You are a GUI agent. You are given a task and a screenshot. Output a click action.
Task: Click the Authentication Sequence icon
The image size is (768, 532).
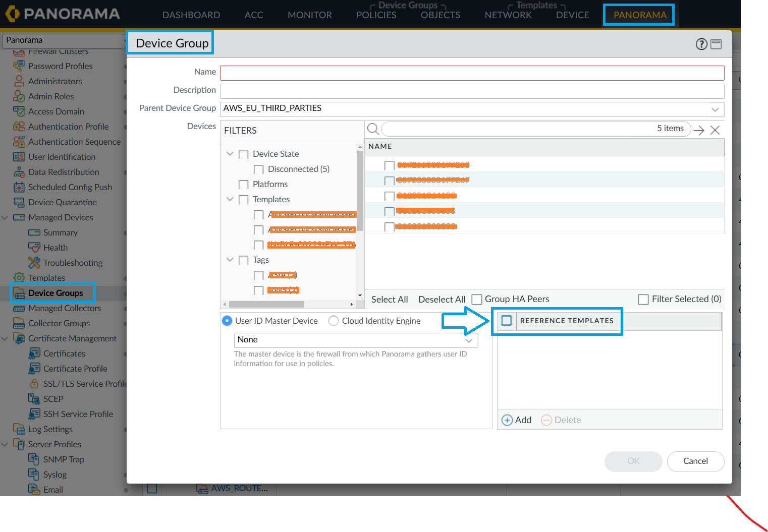[19, 141]
